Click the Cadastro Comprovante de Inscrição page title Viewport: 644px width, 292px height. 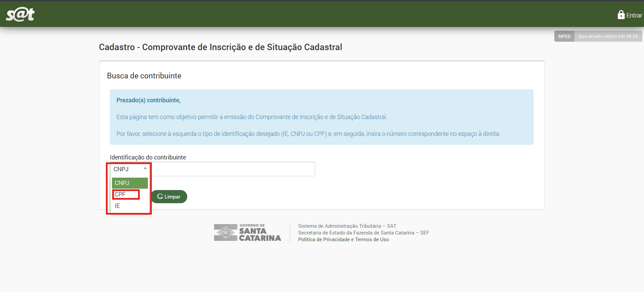(220, 47)
